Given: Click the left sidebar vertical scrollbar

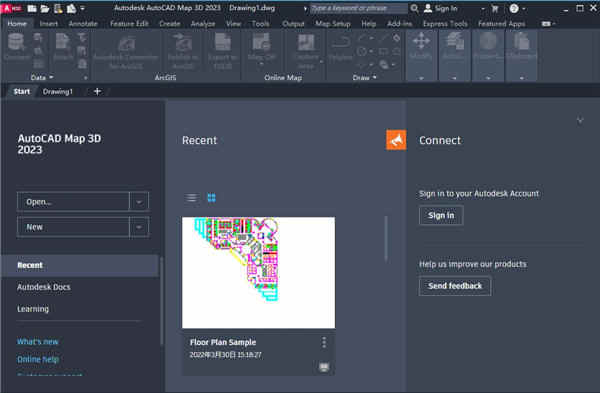Looking at the screenshot, I should pos(162,300).
